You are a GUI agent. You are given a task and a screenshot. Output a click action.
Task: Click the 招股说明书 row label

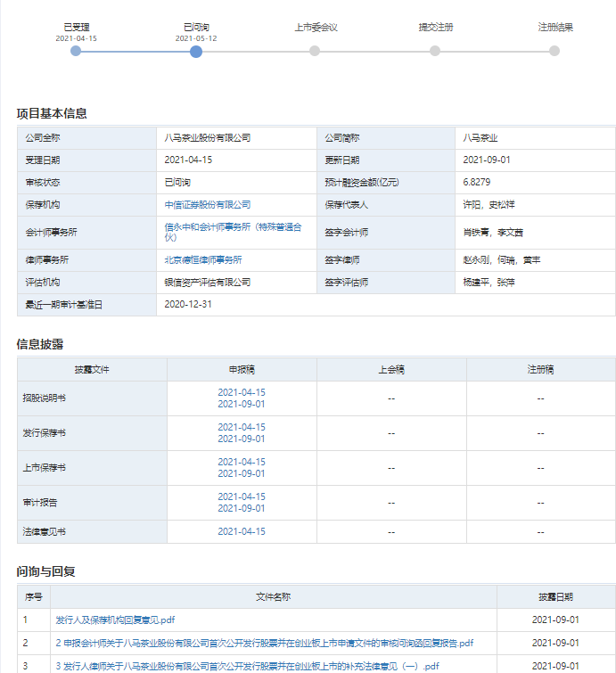point(45,398)
